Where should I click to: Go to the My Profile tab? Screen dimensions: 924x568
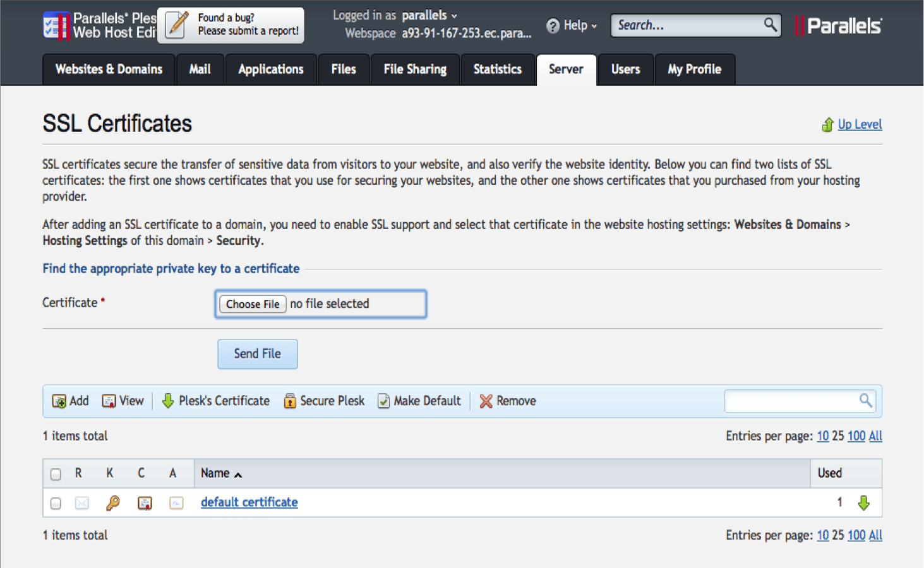[695, 69]
